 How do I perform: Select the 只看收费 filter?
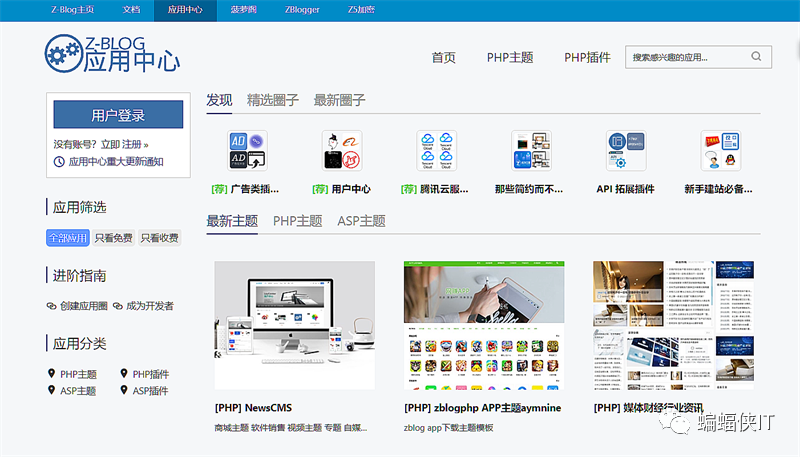[160, 238]
